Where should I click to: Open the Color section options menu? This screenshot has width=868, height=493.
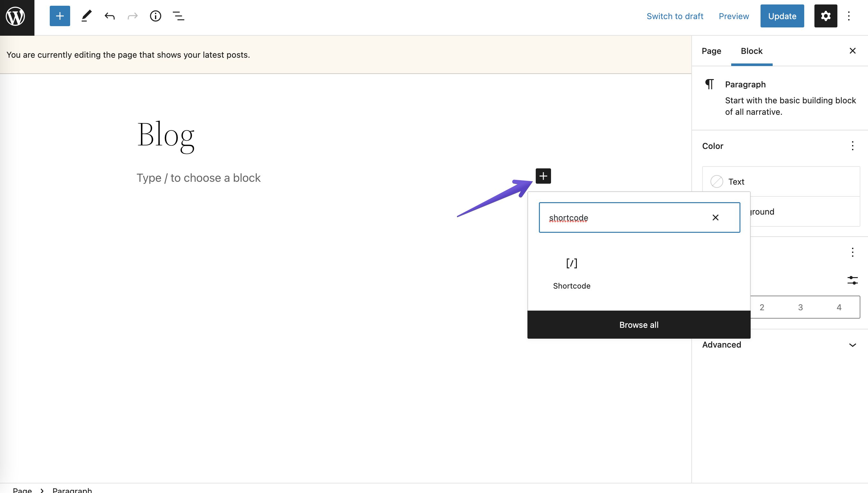pos(852,146)
